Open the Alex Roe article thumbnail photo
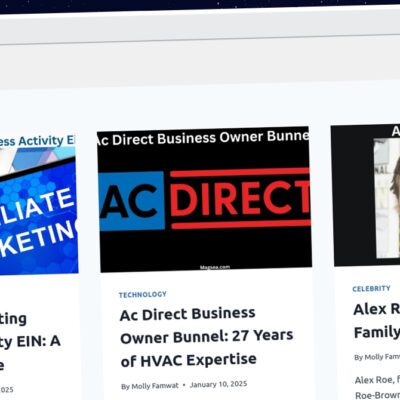This screenshot has width=400, height=400. 366,195
